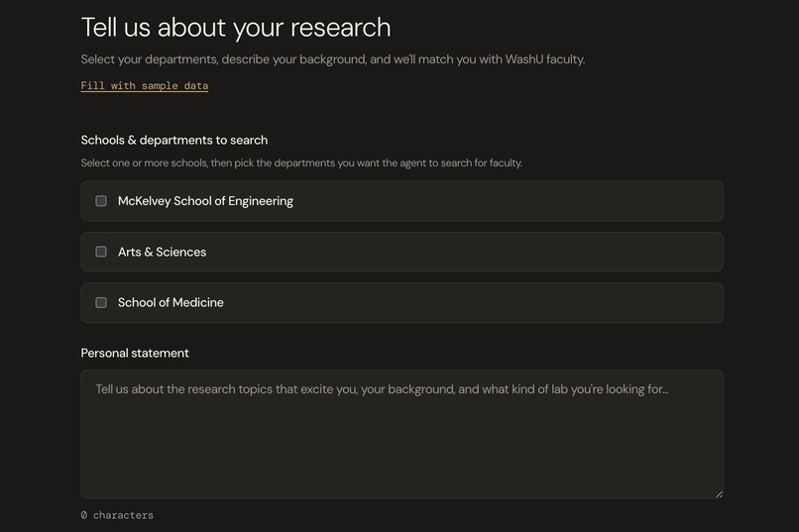The image size is (799, 532).
Task: Click the Fill with sample data link
Action: 144,85
